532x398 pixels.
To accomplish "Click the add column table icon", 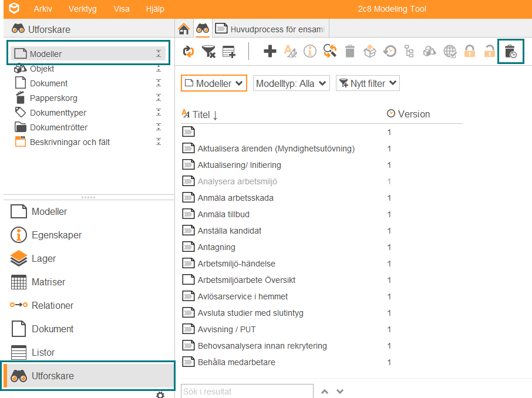I will tap(229, 52).
